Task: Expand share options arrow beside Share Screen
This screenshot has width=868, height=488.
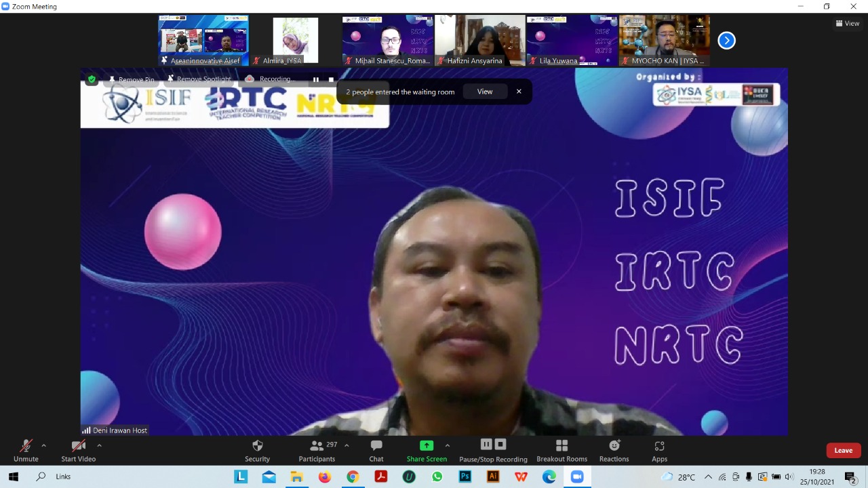Action: [x=447, y=445]
